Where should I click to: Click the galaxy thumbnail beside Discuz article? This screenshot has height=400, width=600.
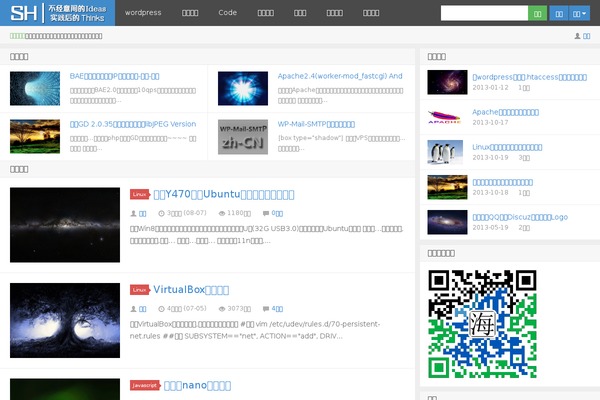(447, 222)
